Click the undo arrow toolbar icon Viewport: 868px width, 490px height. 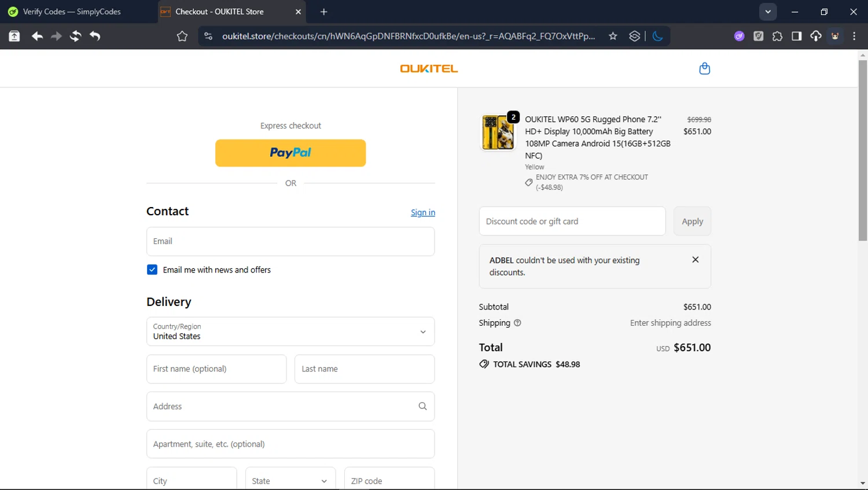click(95, 36)
